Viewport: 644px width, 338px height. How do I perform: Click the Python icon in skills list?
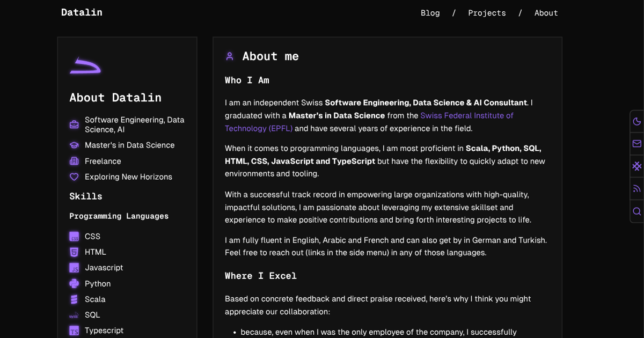(x=74, y=284)
